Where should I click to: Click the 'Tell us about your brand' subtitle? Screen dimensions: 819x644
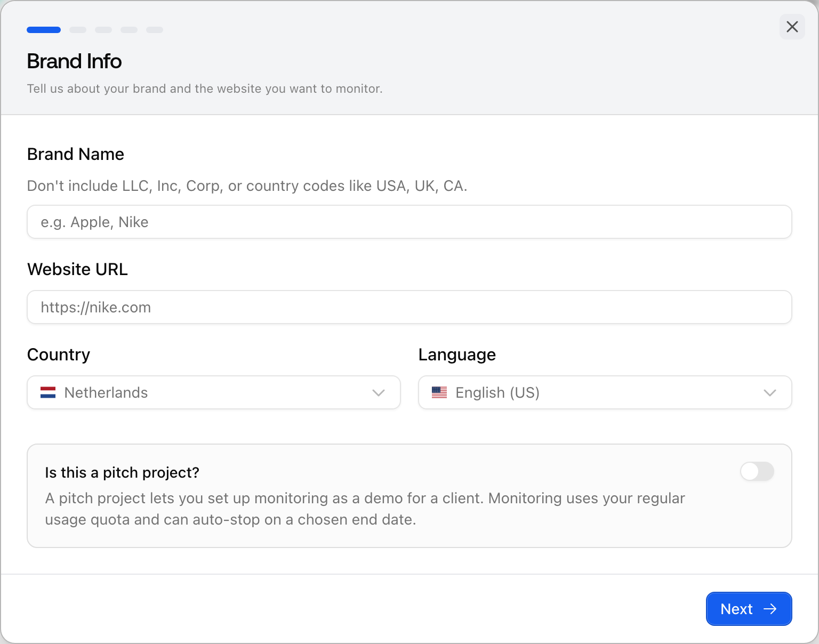click(205, 88)
